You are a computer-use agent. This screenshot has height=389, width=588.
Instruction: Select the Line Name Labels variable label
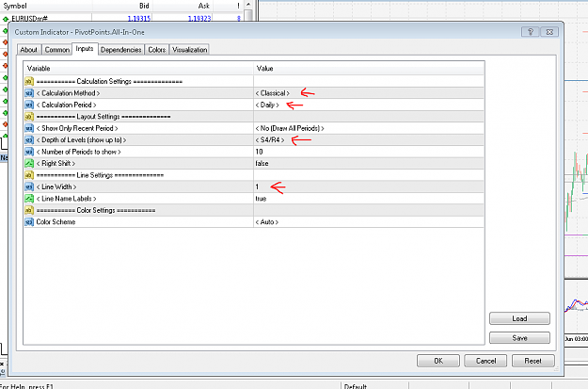[x=67, y=198]
